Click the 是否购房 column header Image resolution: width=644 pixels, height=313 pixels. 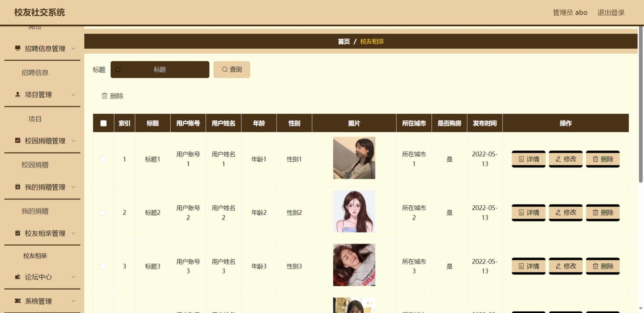[449, 123]
